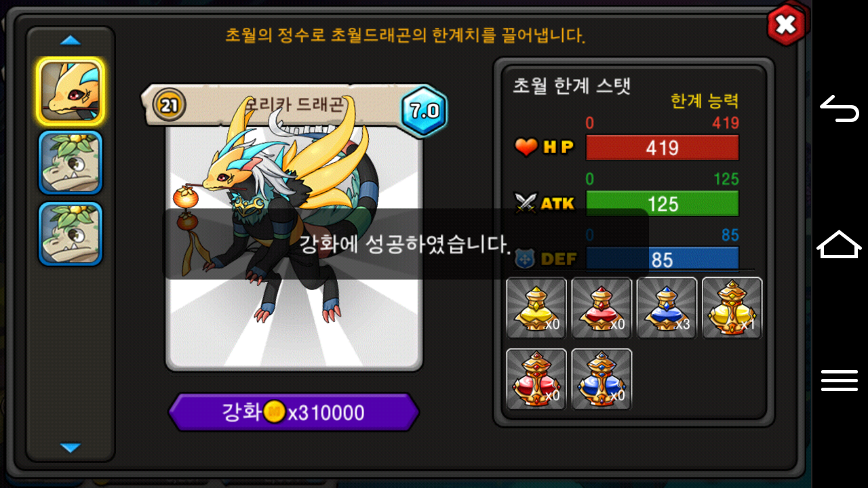
Task: Select the small blue potion with x3
Action: coord(667,308)
